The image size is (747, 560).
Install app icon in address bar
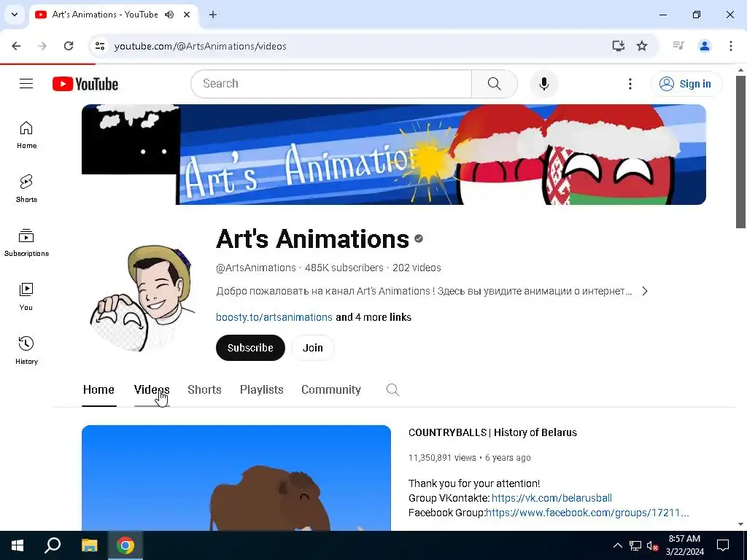pos(619,46)
